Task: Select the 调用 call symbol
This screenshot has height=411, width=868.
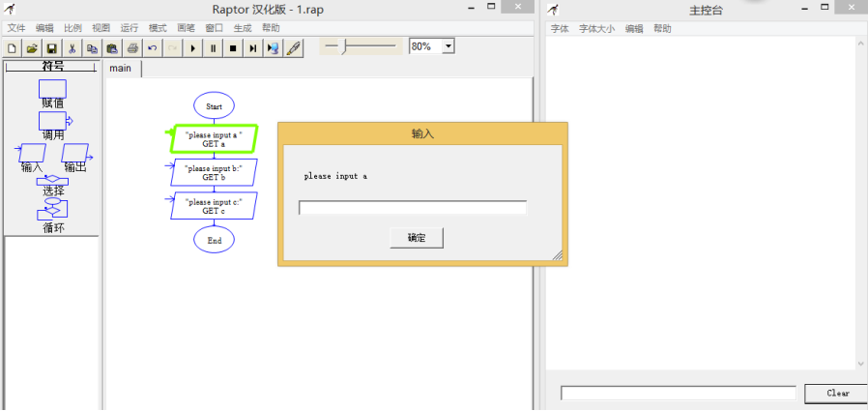Action: (55, 127)
